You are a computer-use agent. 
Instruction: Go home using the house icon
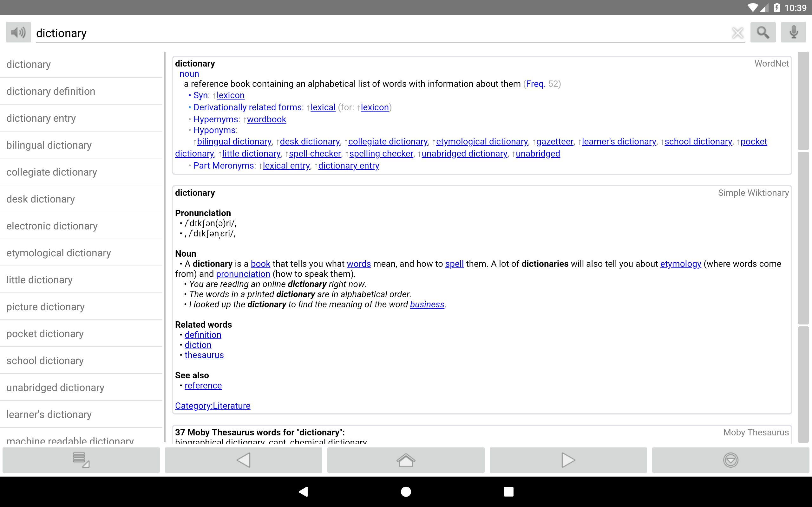406,460
